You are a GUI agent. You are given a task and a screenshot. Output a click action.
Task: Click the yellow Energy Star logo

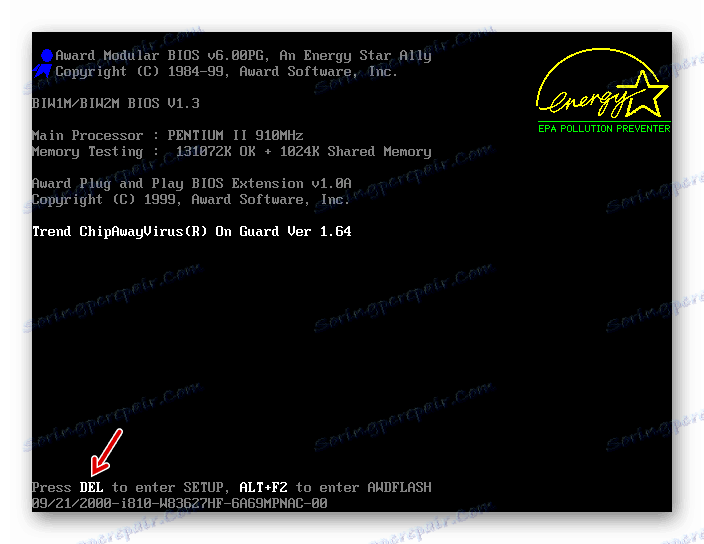pos(603,83)
